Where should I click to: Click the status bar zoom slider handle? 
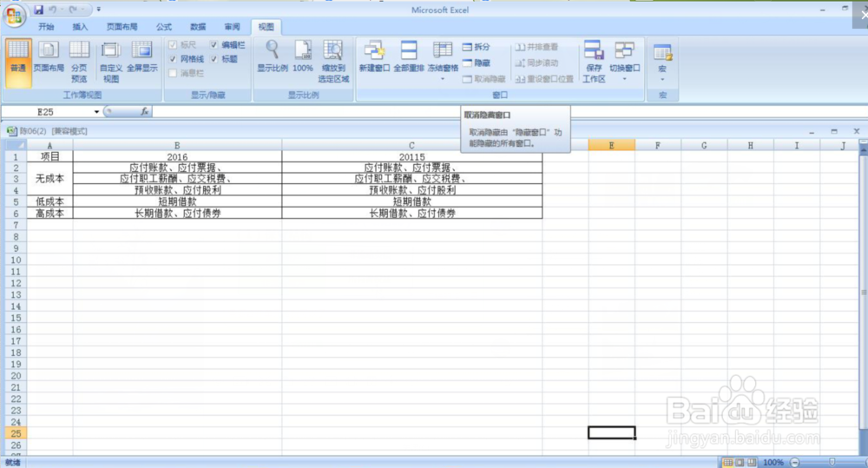tap(832, 463)
